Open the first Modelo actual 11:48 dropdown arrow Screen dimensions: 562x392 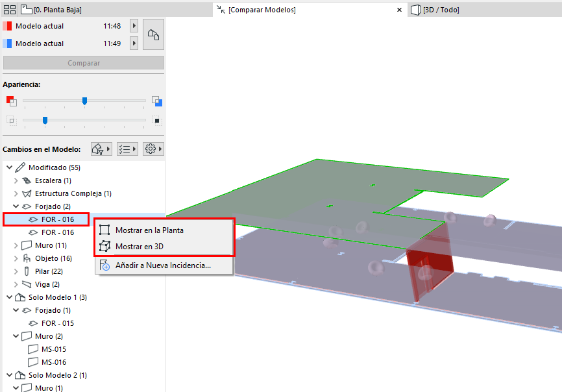tap(134, 26)
